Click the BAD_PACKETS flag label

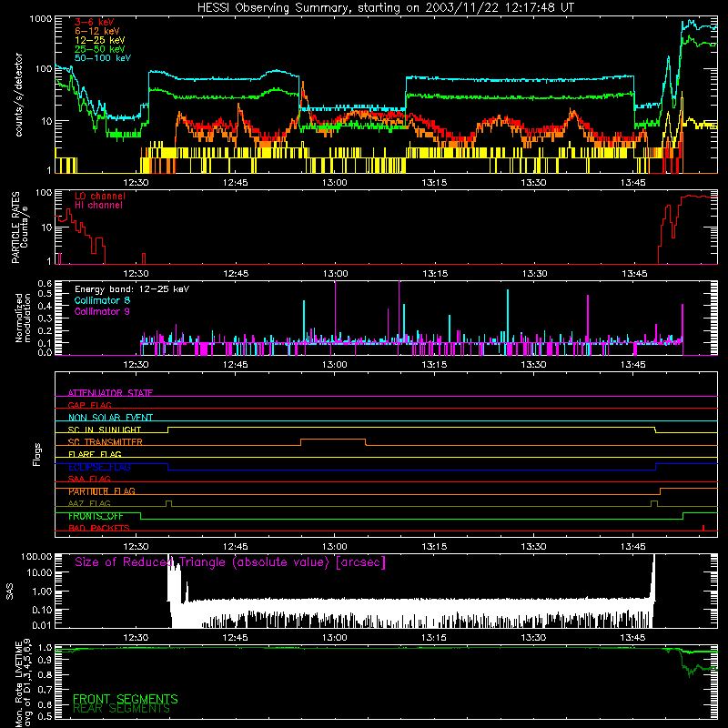(x=99, y=528)
